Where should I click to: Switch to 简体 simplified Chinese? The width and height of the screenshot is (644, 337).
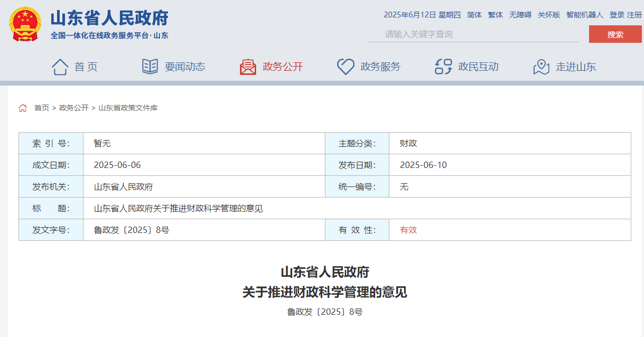coord(474,15)
